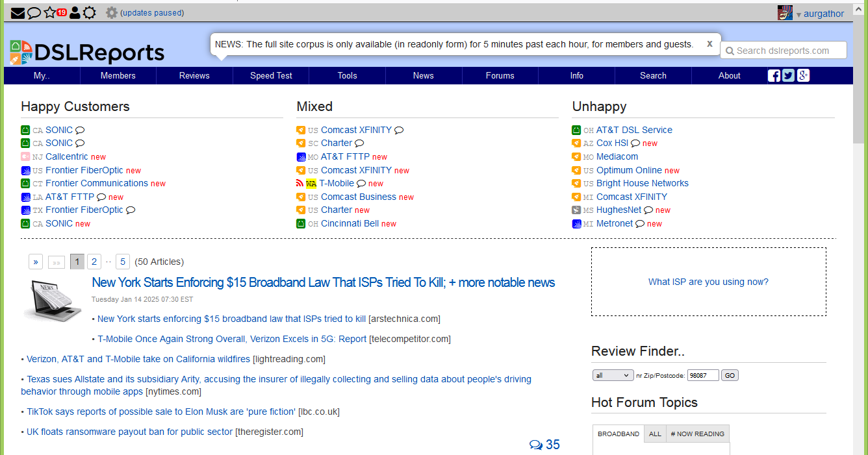Open the Callcentric review link
Image resolution: width=868 pixels, height=455 pixels.
coord(66,156)
